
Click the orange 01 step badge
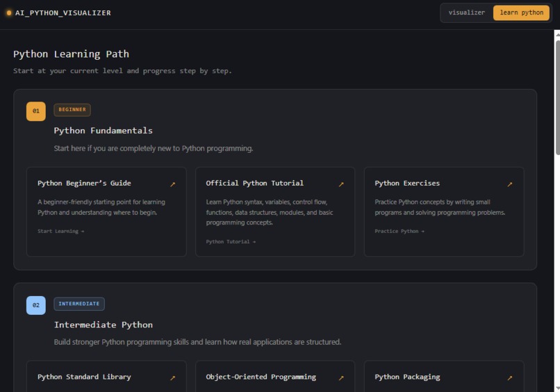coord(36,111)
